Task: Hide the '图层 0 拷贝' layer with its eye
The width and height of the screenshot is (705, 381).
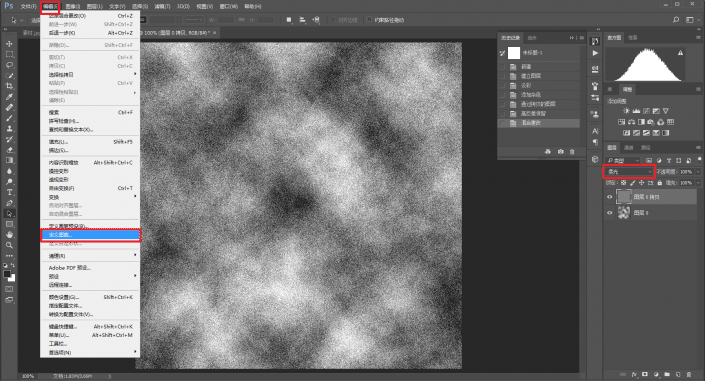Action: [610, 197]
